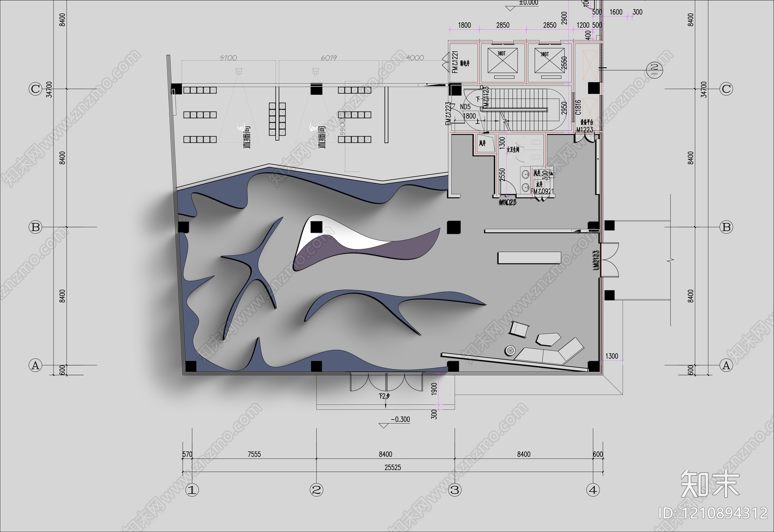Click grid axis bubble 3 at the bottom

coord(454,490)
